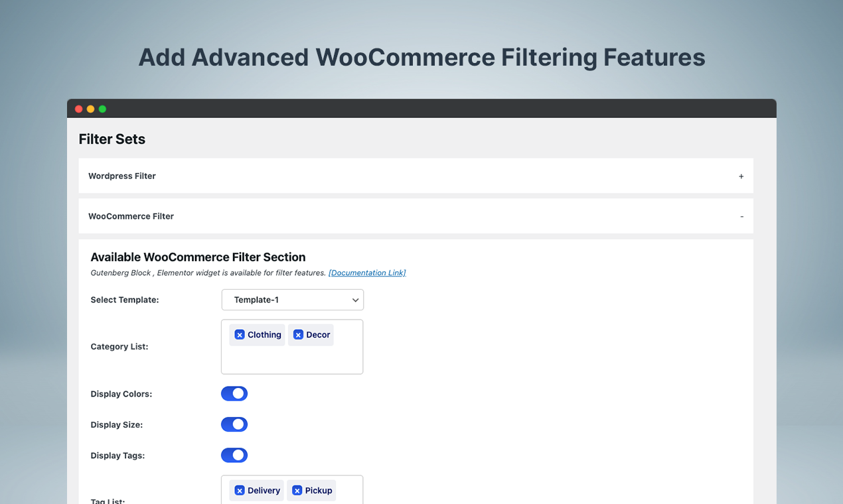Click the Available WooCommerce Filter Section heading
The height and width of the screenshot is (504, 843).
tap(198, 257)
